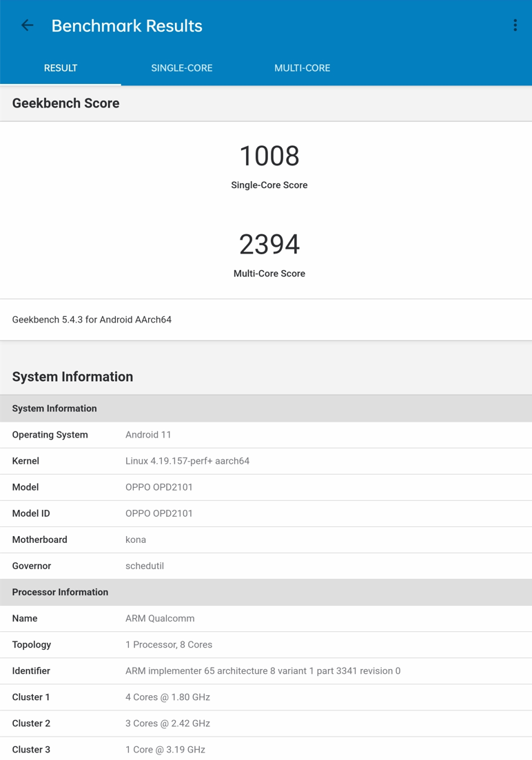Click the Model ID label
The width and height of the screenshot is (532, 760).
click(x=31, y=513)
